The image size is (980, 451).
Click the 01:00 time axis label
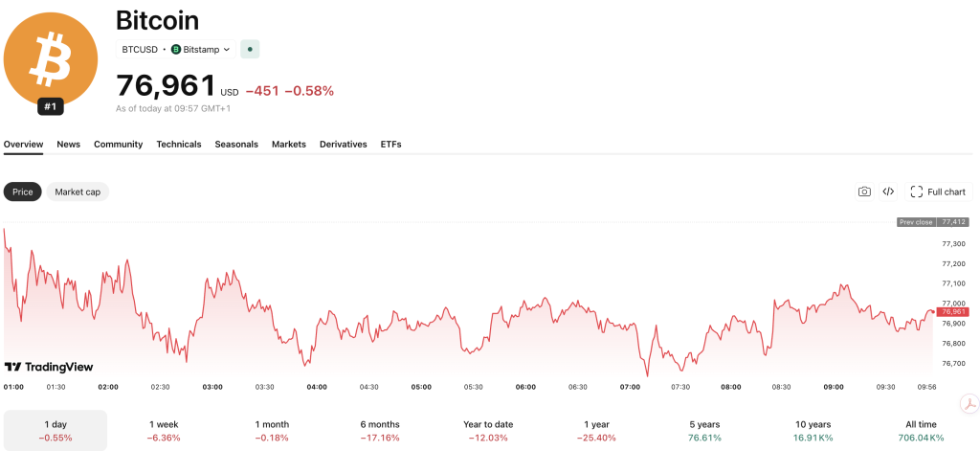click(x=13, y=387)
